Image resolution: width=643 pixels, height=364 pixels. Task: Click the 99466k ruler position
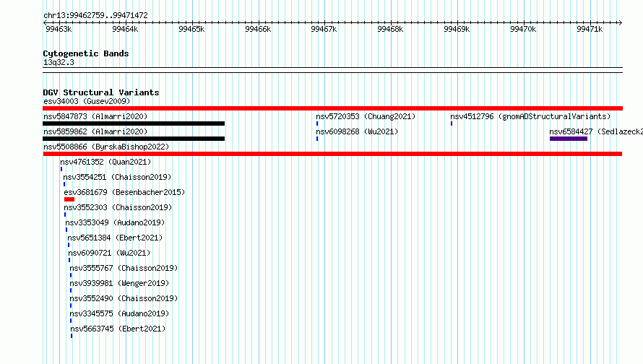(258, 29)
